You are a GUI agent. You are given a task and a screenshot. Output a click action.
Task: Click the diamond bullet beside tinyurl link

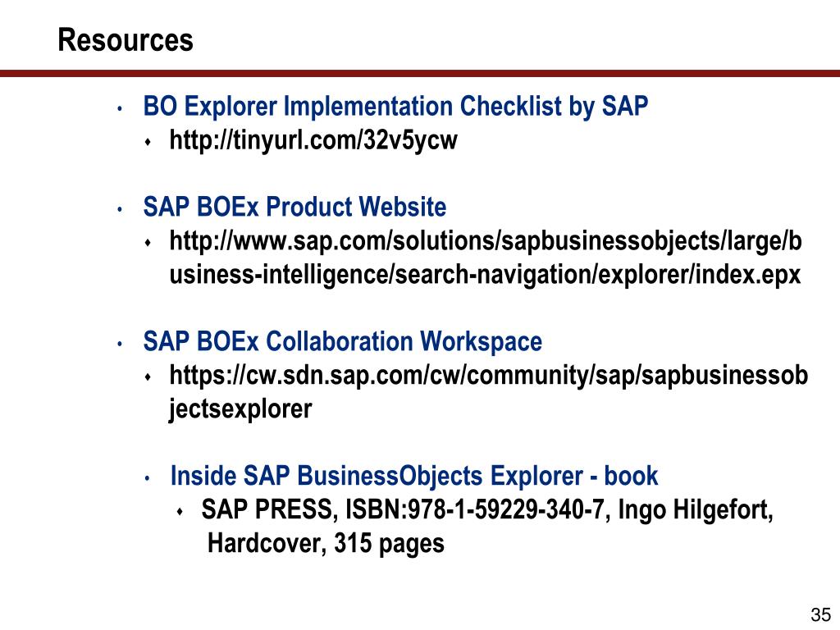pyautogui.click(x=148, y=142)
